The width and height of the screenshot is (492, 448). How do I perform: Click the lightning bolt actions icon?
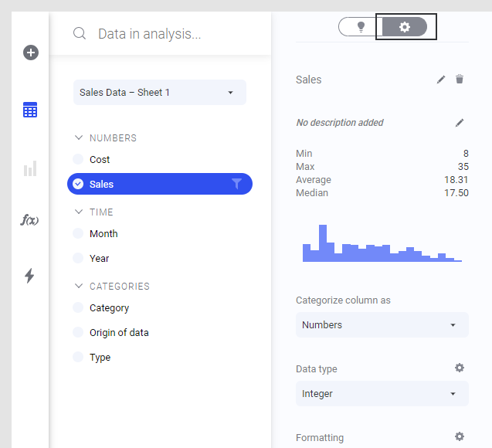tap(29, 276)
